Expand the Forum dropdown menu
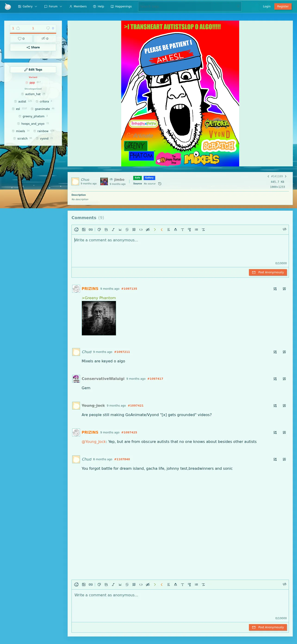This screenshot has height=644, width=297. [x=53, y=6]
